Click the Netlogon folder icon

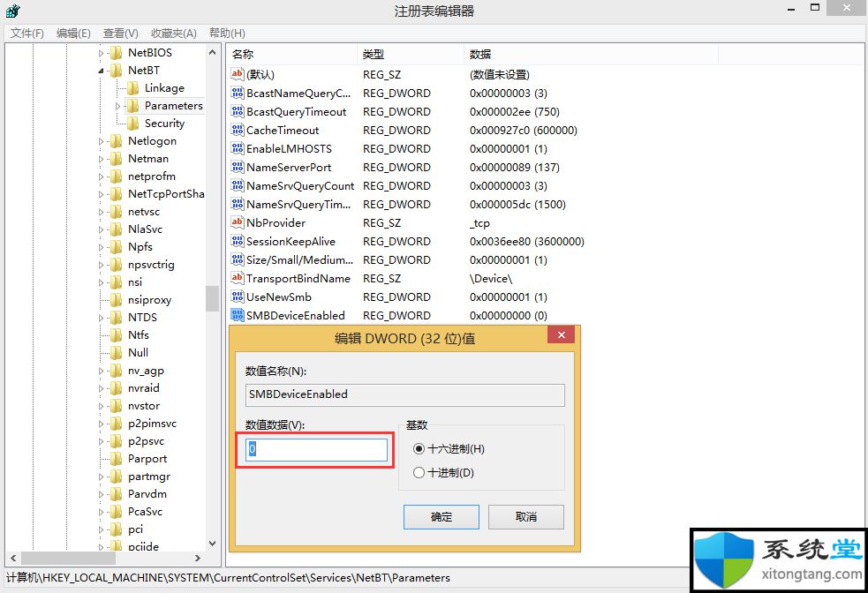click(117, 141)
